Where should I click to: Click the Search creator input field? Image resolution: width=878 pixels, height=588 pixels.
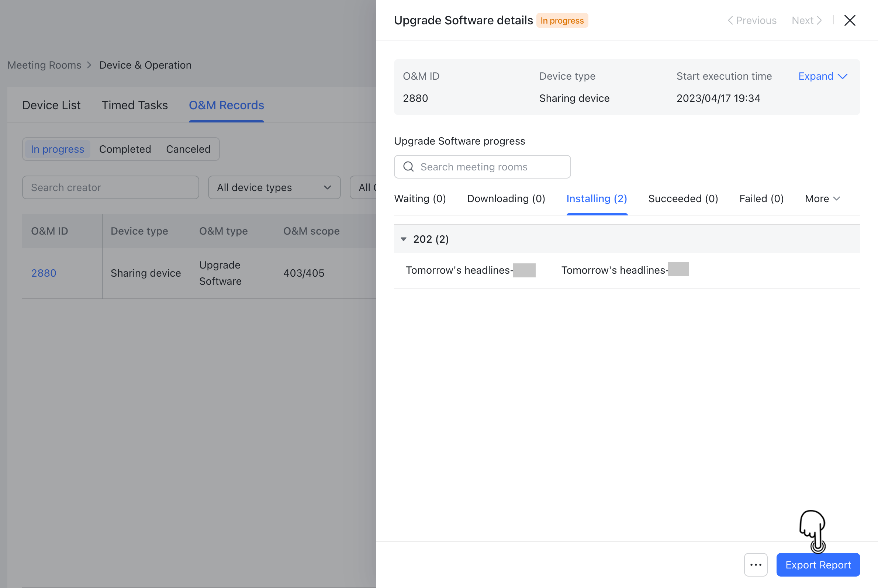tap(110, 187)
